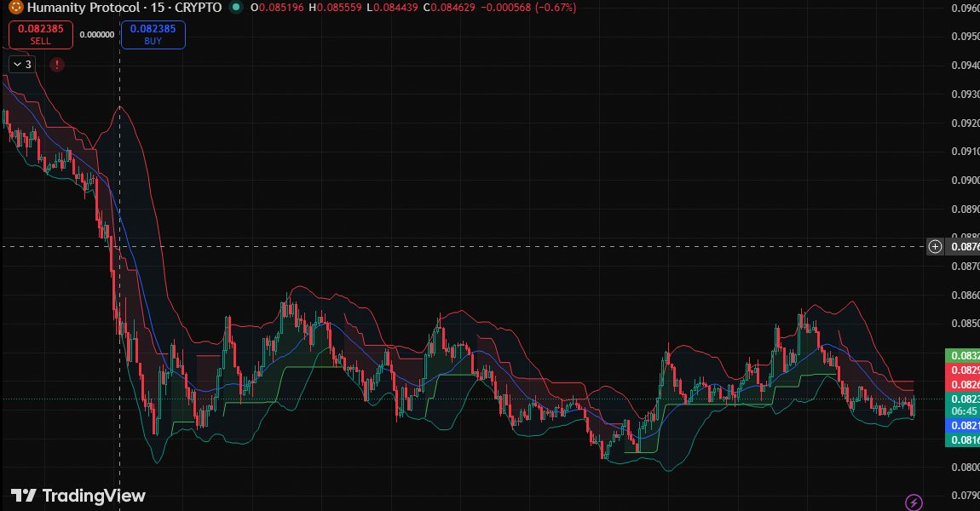
Task: Click the spread value 0.000000
Action: click(x=97, y=34)
